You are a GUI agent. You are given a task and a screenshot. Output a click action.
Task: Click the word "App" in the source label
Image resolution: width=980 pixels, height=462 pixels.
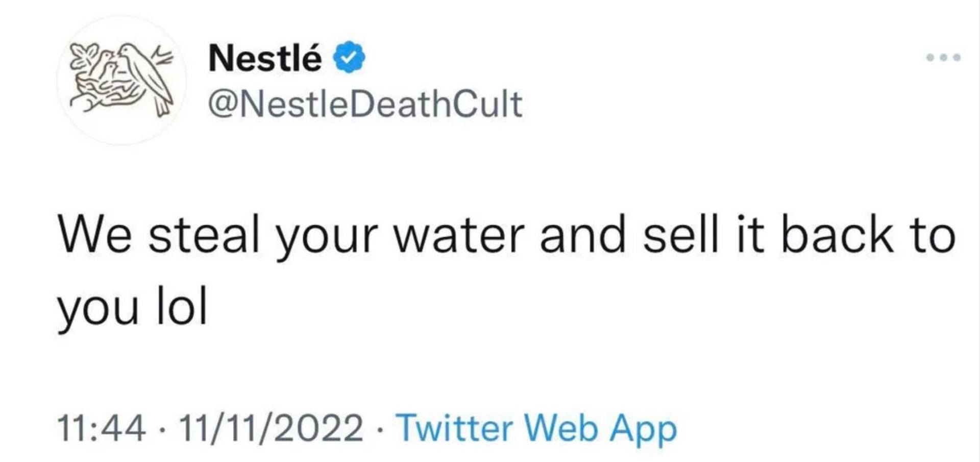point(643,428)
